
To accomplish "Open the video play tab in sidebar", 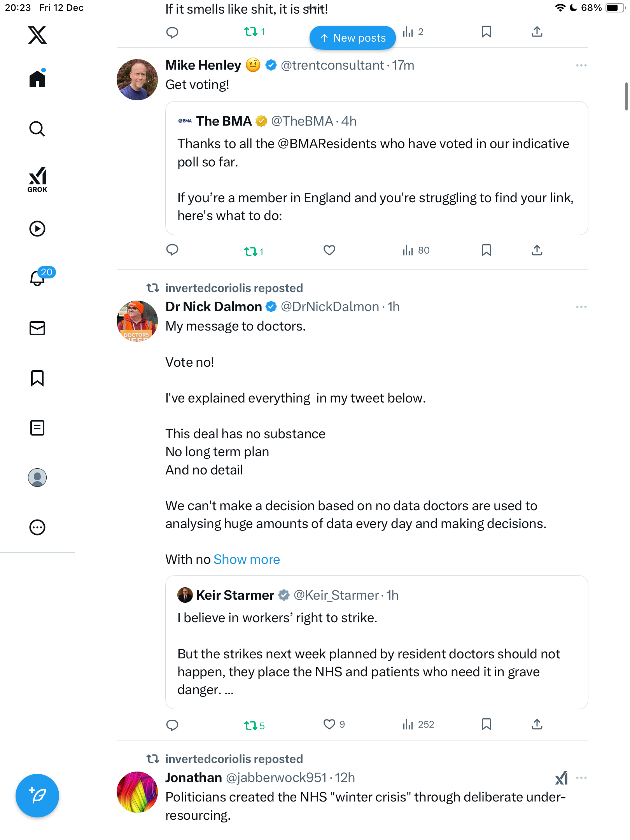I will (x=37, y=229).
